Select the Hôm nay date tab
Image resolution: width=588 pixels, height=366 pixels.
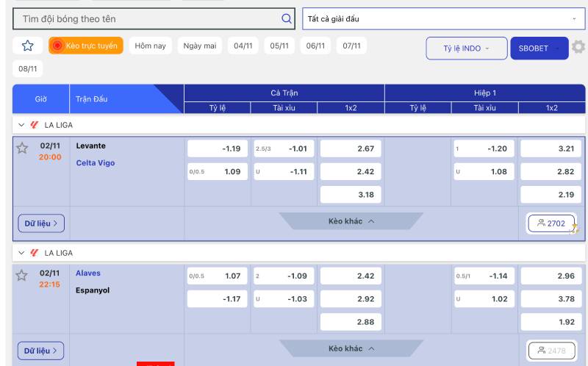coord(150,46)
